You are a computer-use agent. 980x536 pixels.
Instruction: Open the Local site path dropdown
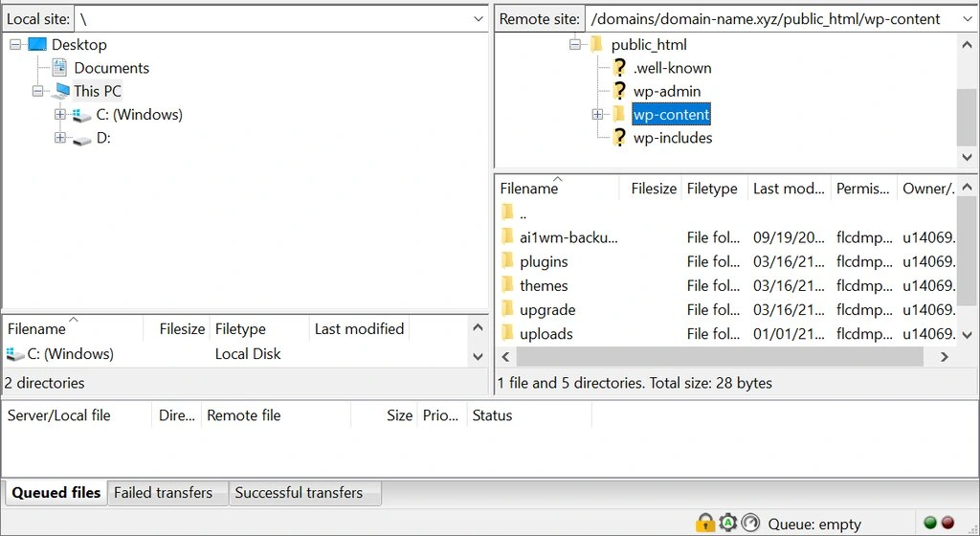(x=478, y=19)
